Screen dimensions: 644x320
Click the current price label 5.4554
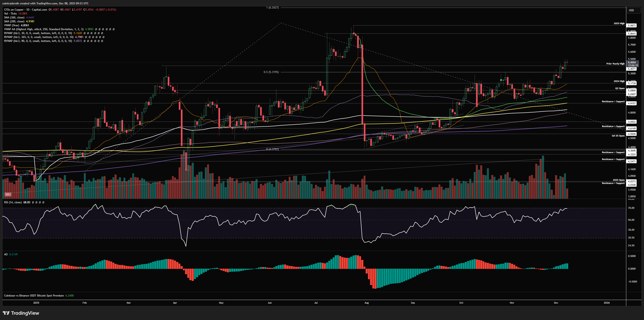[x=632, y=62]
